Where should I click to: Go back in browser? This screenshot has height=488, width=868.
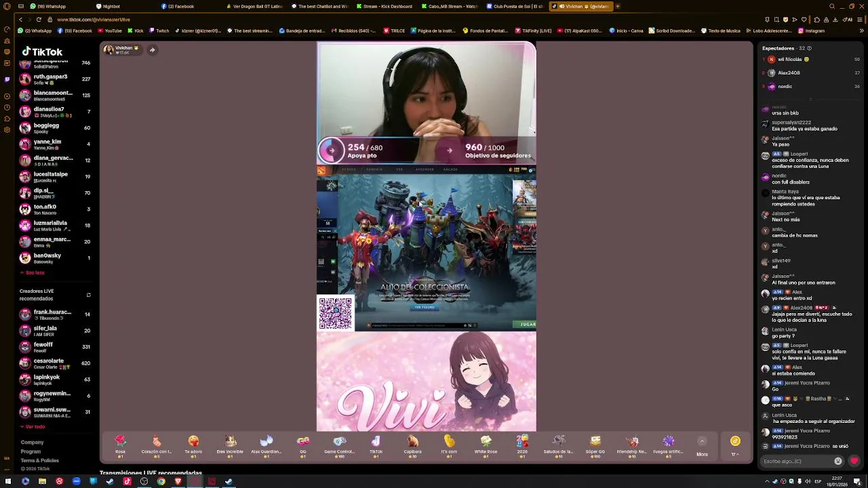[20, 20]
